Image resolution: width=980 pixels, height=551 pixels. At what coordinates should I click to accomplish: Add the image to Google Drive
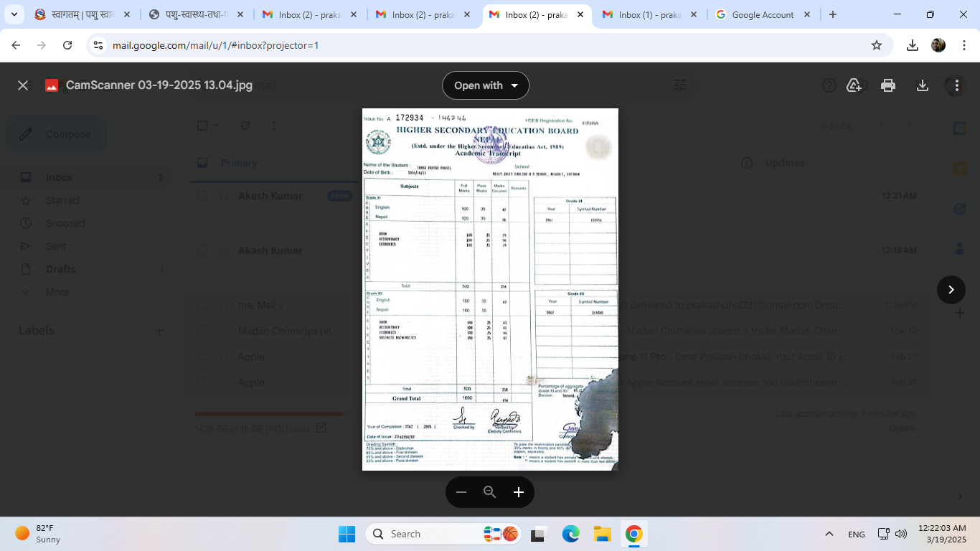(854, 85)
